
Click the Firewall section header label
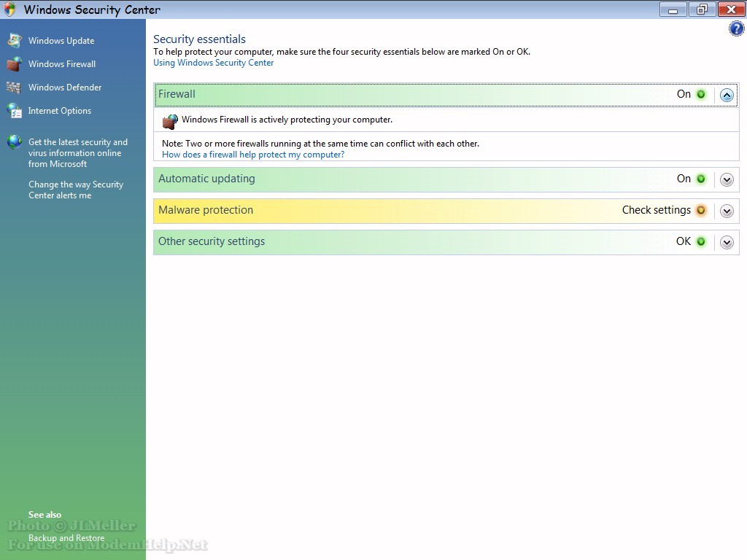point(177,94)
